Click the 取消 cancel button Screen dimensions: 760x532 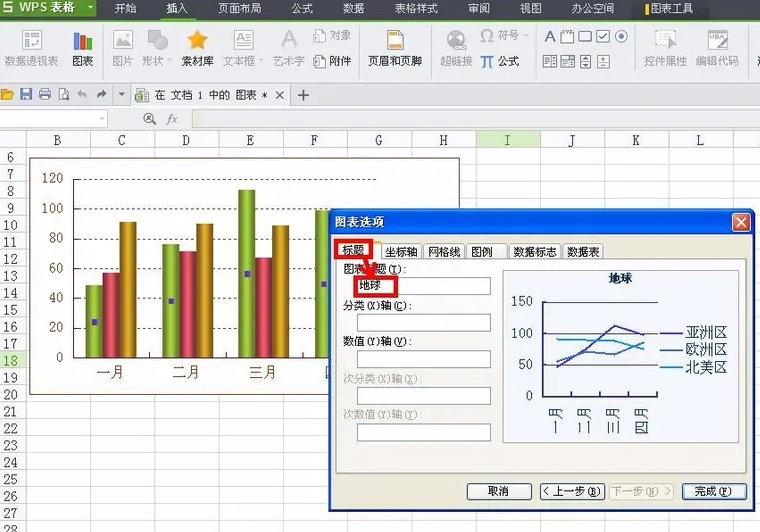point(499,491)
